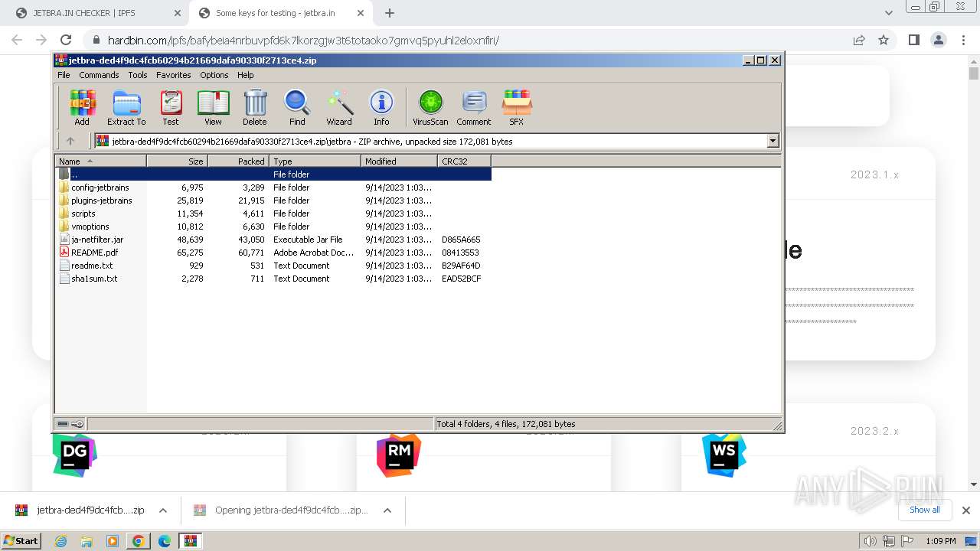Reload the browser page
This screenshot has height=551, width=980.
tap(66, 40)
